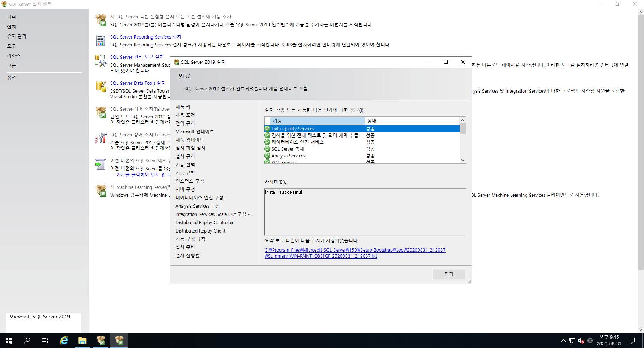
Task: Click the success checkmark beside Analysis Services
Action: pyautogui.click(x=267, y=156)
